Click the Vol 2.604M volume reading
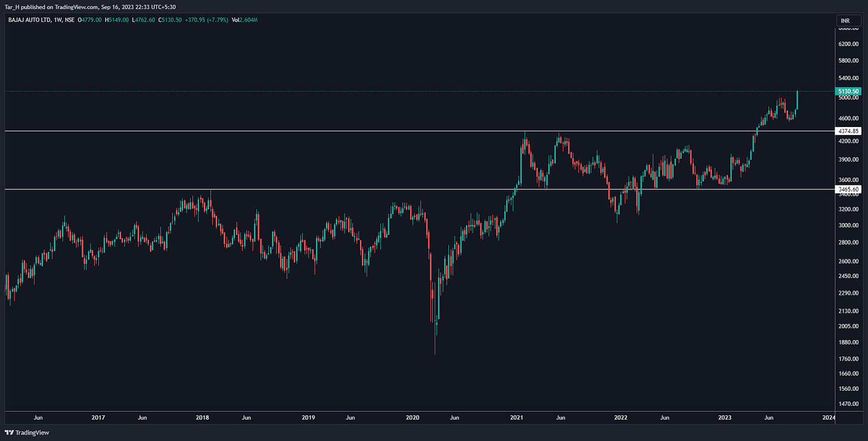Screen dimensions: 868x441 [245, 20]
